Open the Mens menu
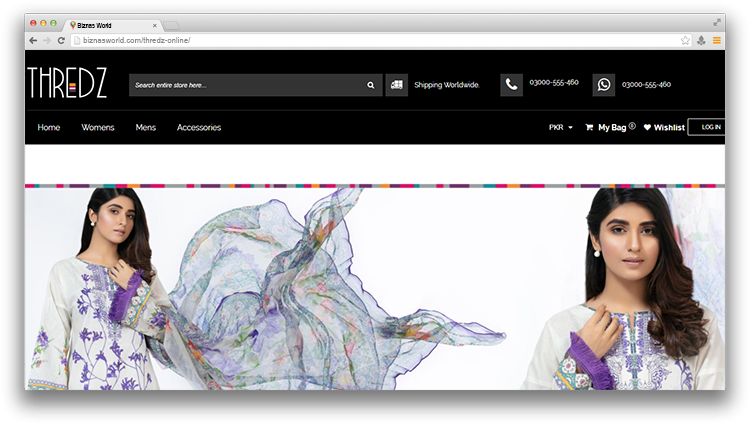 (x=145, y=127)
